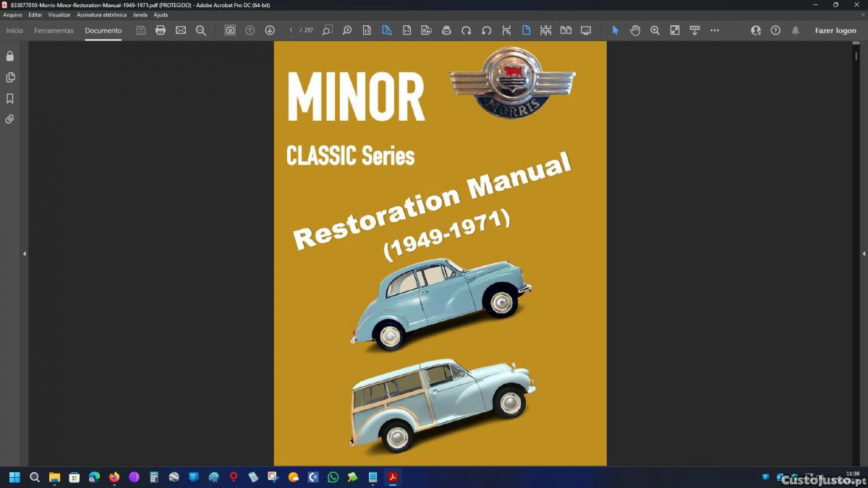Expand the left navigation pane arrow

click(25, 254)
